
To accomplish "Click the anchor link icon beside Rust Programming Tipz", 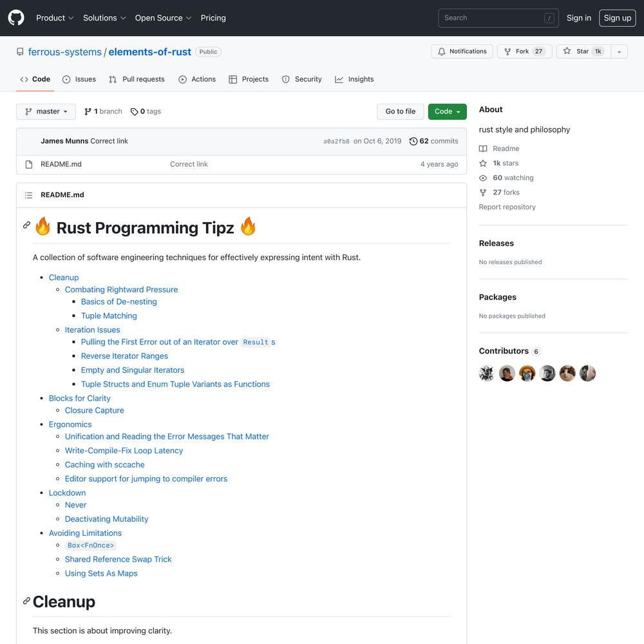I will click(26, 225).
